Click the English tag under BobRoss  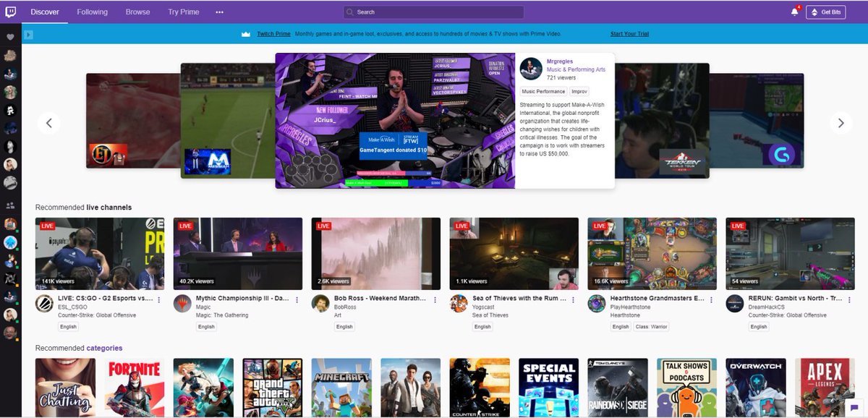coord(345,327)
